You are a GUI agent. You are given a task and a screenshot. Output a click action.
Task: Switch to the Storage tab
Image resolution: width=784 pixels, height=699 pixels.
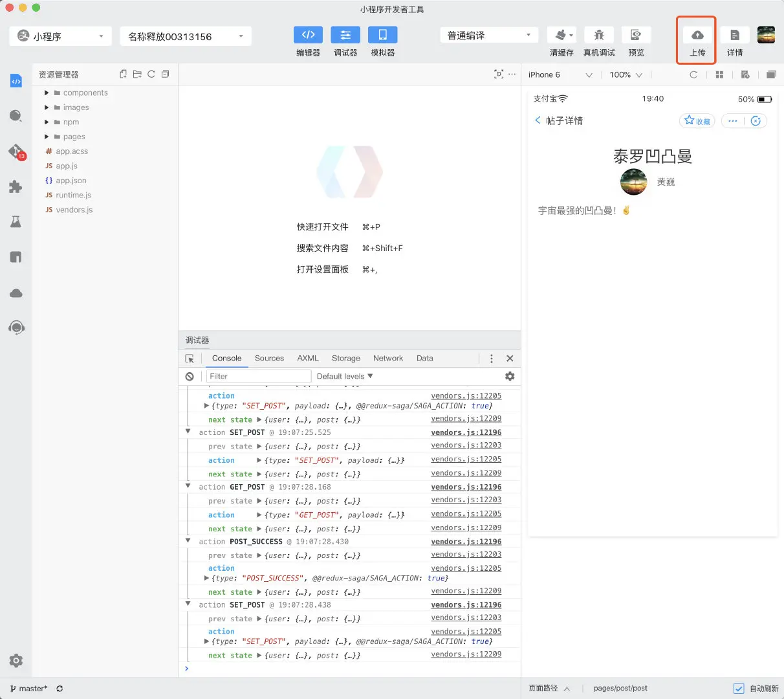(x=346, y=358)
